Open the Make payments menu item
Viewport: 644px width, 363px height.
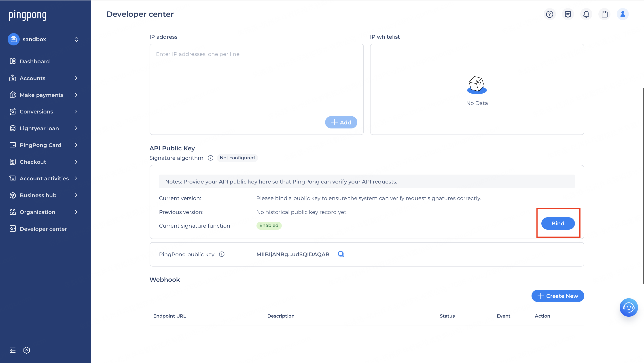pyautogui.click(x=42, y=95)
